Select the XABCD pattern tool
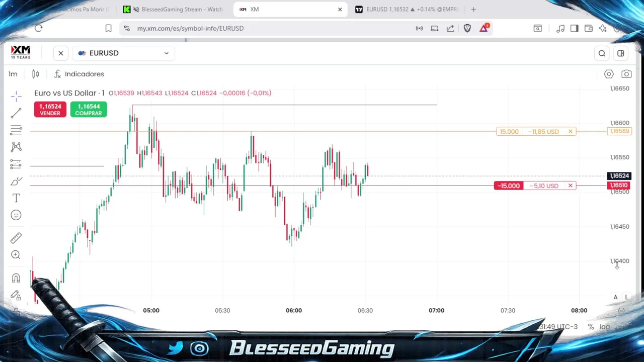Screen dimensions: 644x362 coord(16,147)
